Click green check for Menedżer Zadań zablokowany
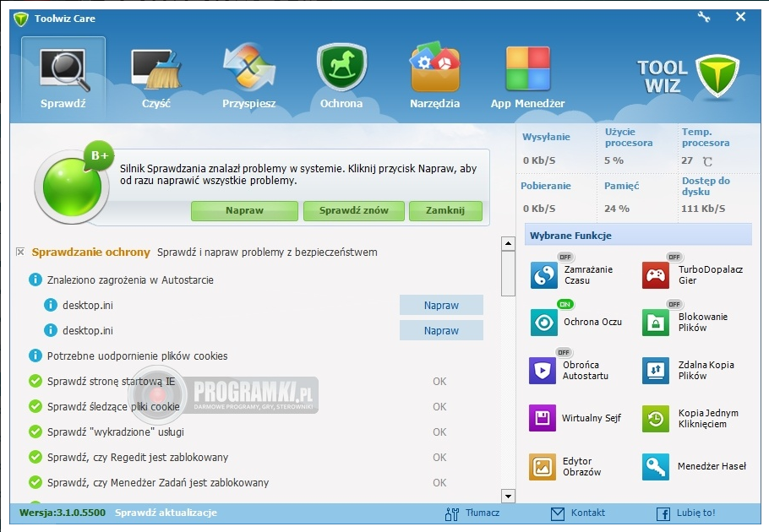Viewport: 769px width, 532px height. pos(35,482)
